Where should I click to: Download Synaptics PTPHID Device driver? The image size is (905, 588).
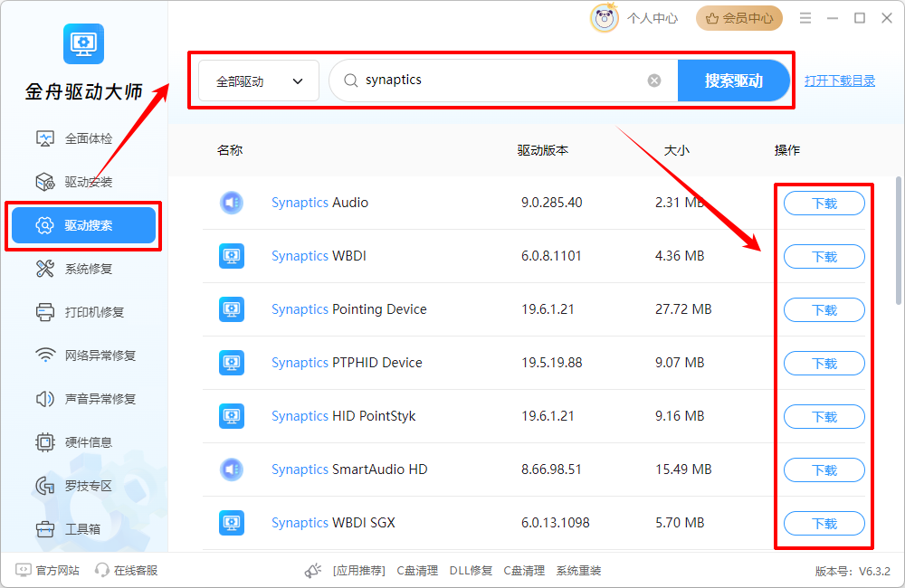[824, 363]
